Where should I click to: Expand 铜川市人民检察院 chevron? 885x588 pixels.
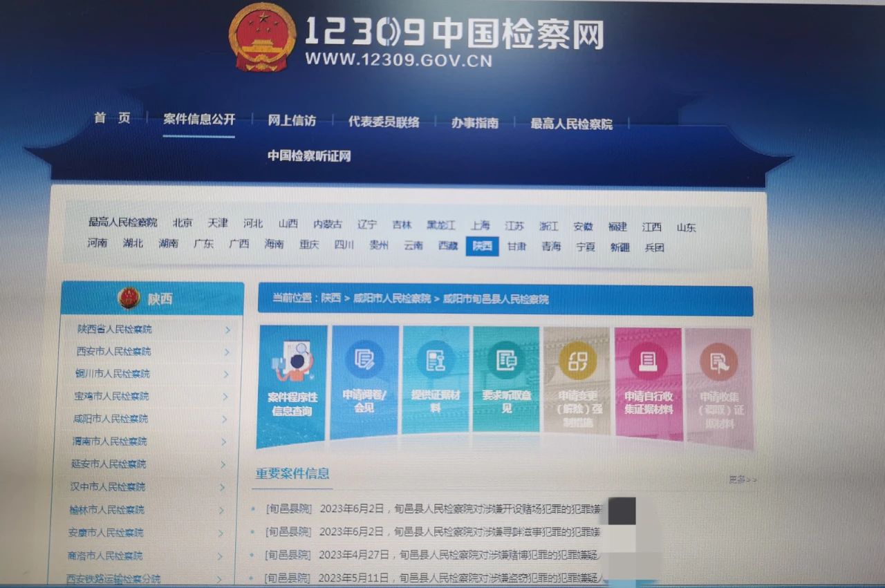[x=226, y=375]
